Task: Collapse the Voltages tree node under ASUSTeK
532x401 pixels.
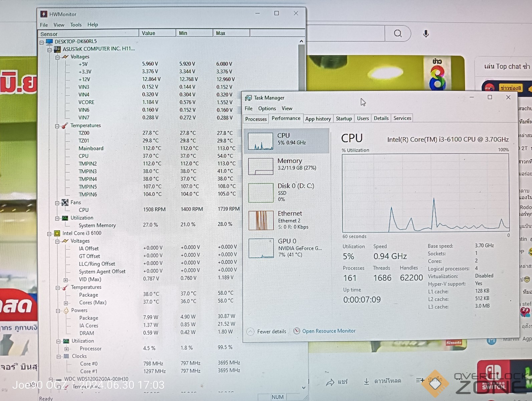Action: pyautogui.click(x=57, y=57)
